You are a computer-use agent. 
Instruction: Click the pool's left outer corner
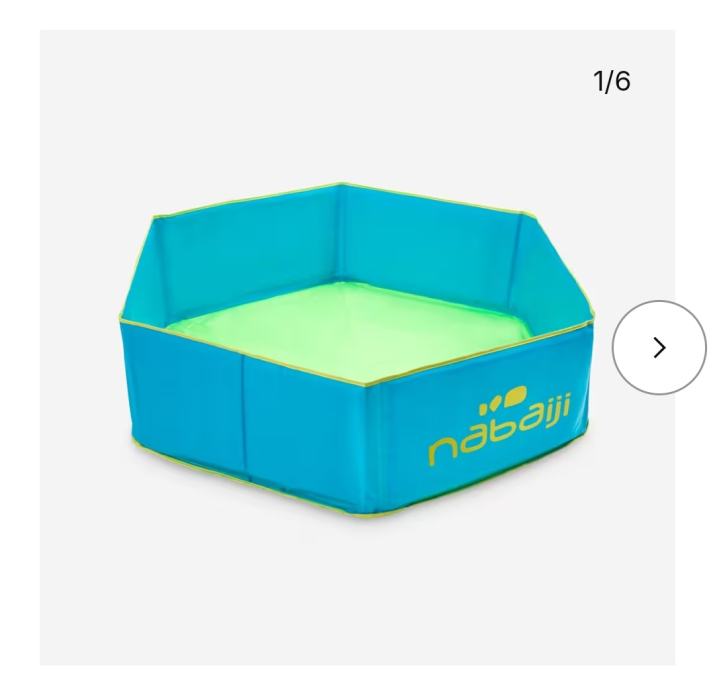point(121,319)
